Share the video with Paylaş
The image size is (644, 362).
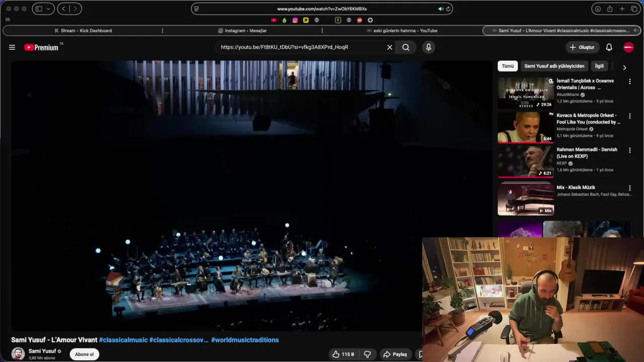[395, 354]
